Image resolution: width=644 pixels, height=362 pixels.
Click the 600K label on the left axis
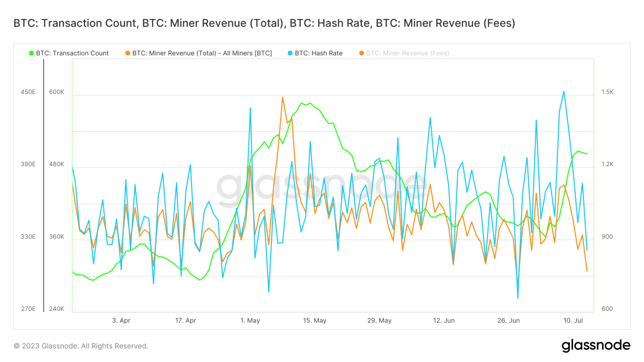(x=57, y=92)
